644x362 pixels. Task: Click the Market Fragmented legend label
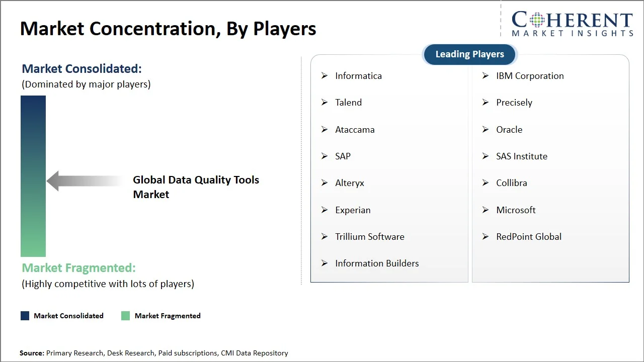click(x=168, y=316)
